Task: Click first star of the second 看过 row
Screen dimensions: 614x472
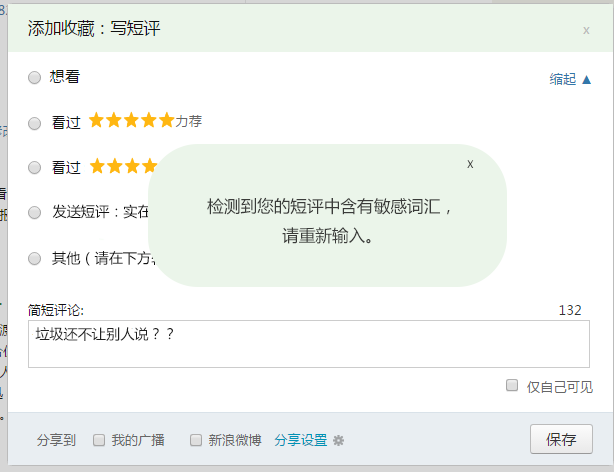Action: [97, 166]
